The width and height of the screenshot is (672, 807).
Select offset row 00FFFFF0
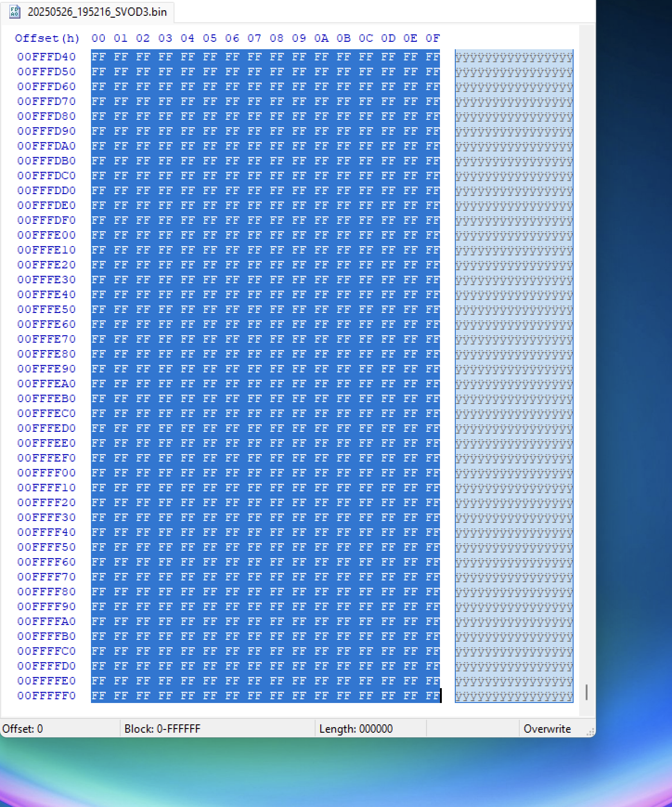click(46, 696)
